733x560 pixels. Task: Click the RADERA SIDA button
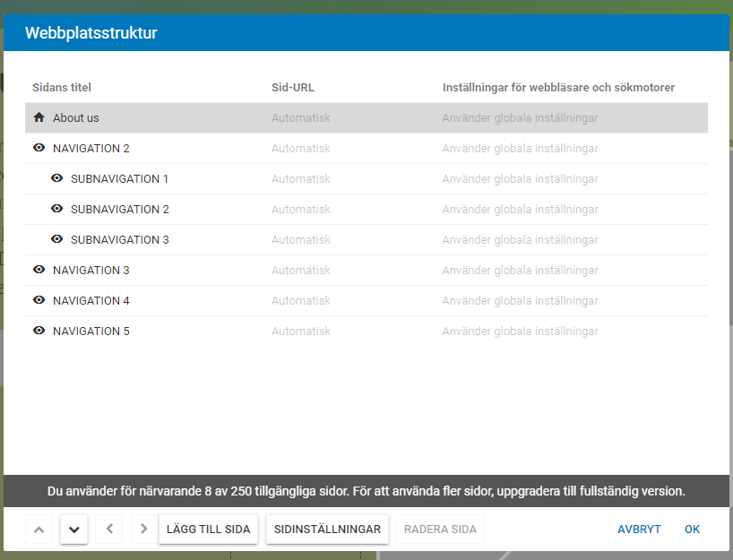(x=440, y=530)
